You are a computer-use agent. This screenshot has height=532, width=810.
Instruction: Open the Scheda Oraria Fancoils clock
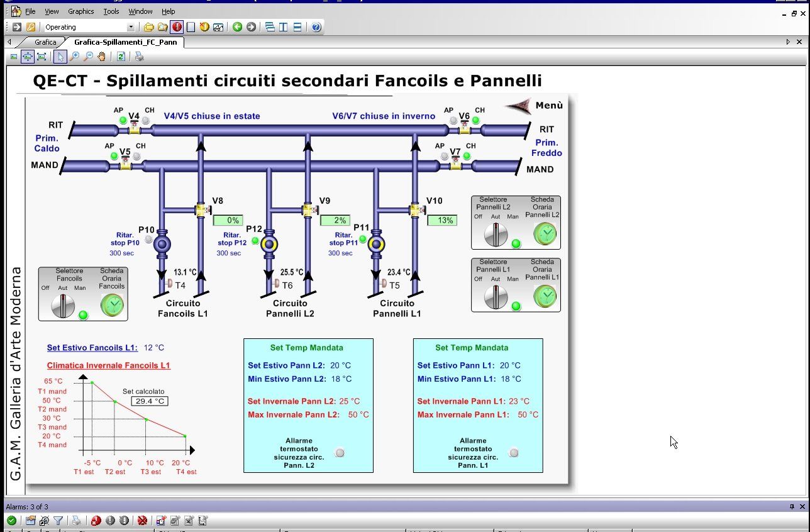coord(113,305)
